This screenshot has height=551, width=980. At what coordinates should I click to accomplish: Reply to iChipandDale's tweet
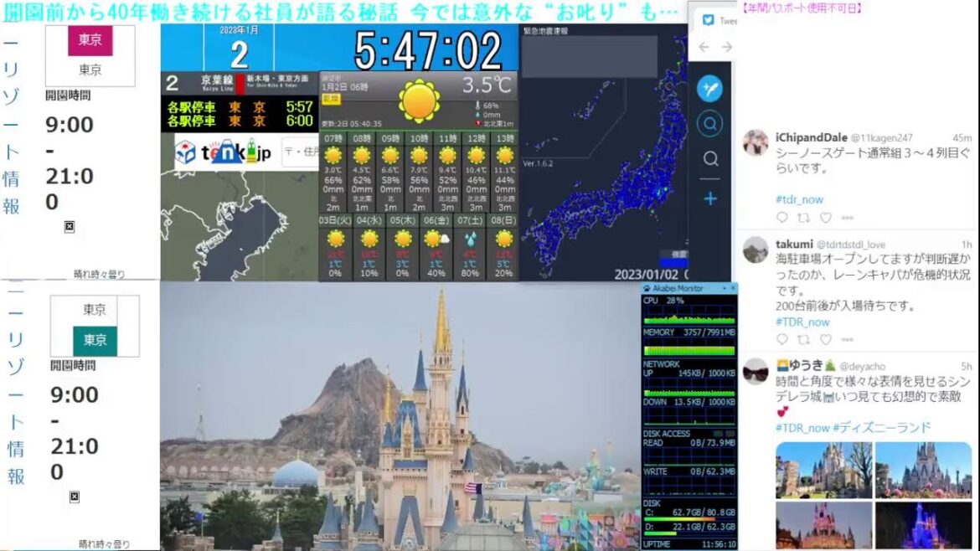(781, 218)
